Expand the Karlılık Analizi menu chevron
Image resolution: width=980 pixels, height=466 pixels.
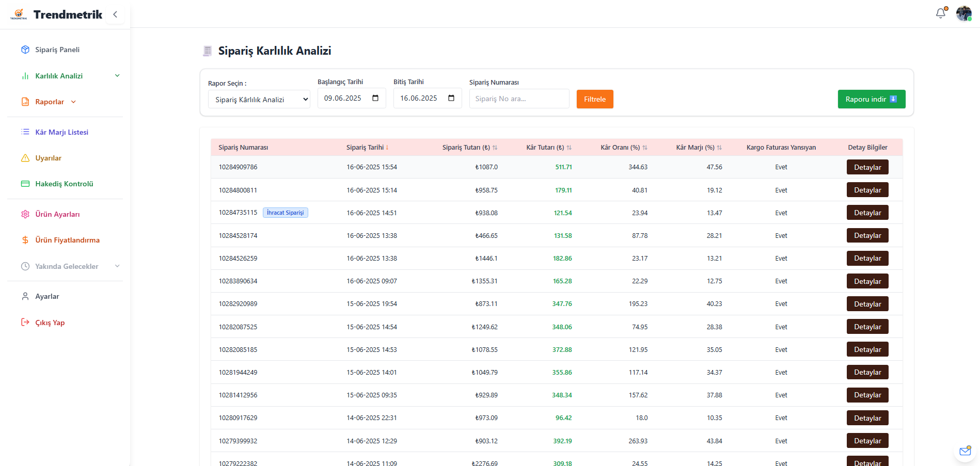point(117,76)
